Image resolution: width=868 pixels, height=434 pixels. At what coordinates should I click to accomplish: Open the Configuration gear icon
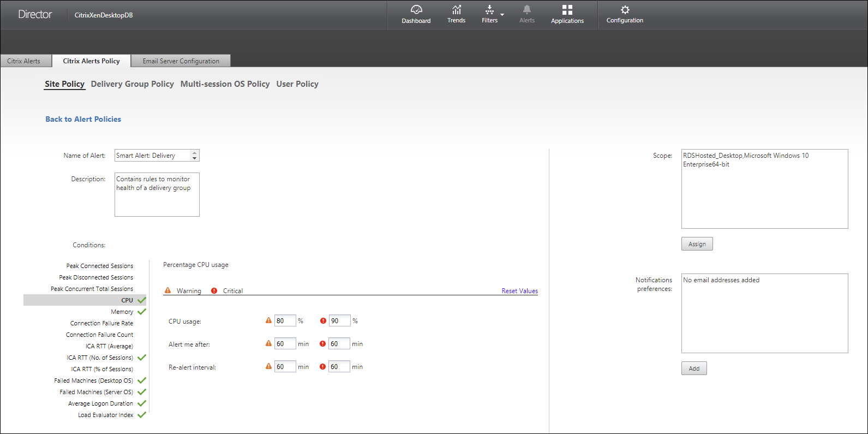point(625,10)
